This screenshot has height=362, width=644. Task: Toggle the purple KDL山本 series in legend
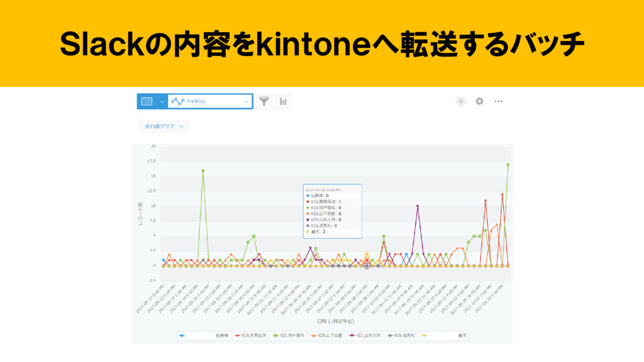click(x=365, y=336)
